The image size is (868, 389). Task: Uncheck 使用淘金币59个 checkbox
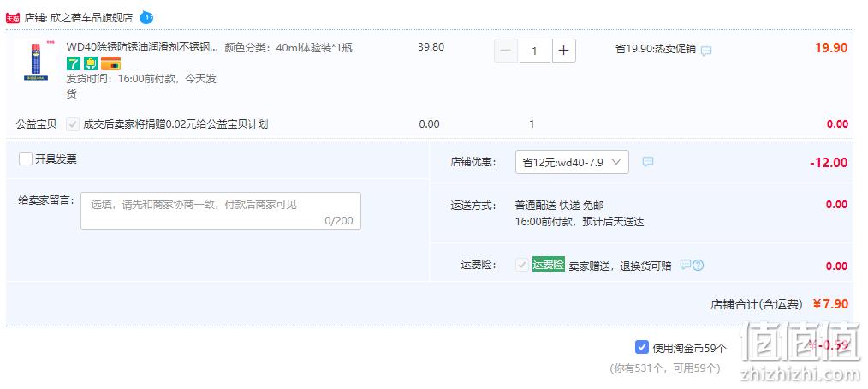click(642, 347)
